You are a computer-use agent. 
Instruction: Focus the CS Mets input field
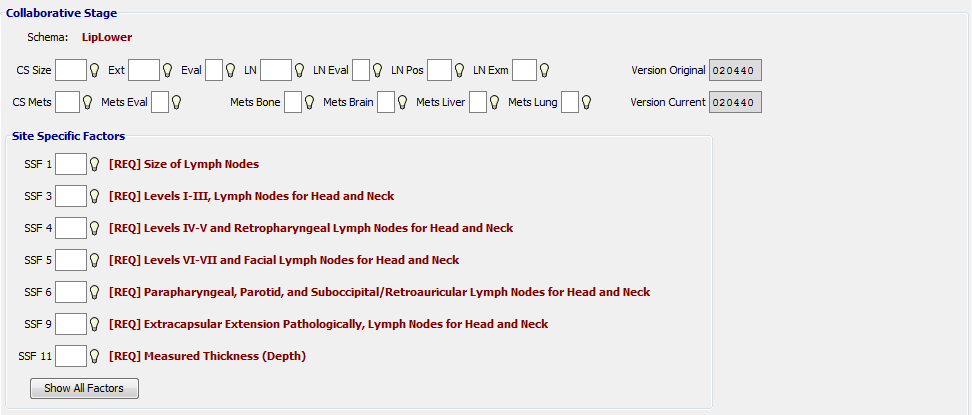click(x=68, y=102)
